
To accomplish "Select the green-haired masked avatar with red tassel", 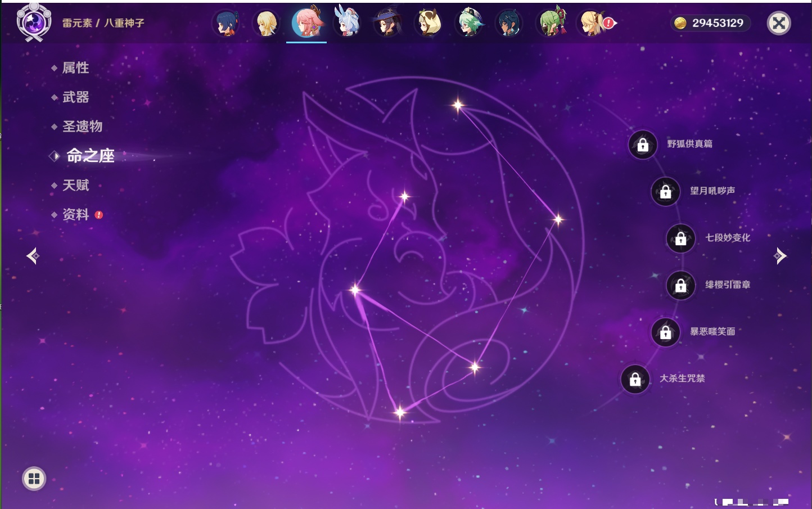I will point(551,22).
